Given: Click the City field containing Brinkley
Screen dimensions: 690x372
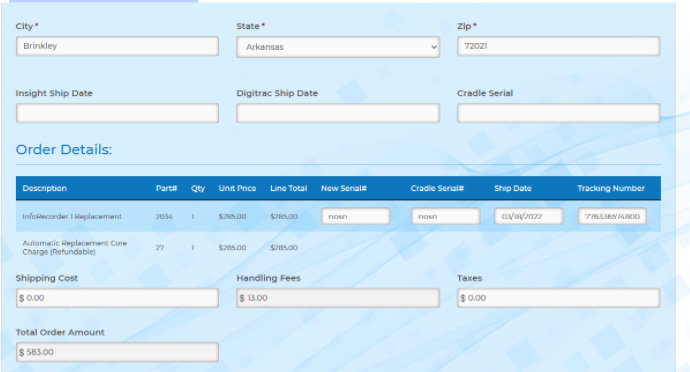Looking at the screenshot, I should [117, 46].
